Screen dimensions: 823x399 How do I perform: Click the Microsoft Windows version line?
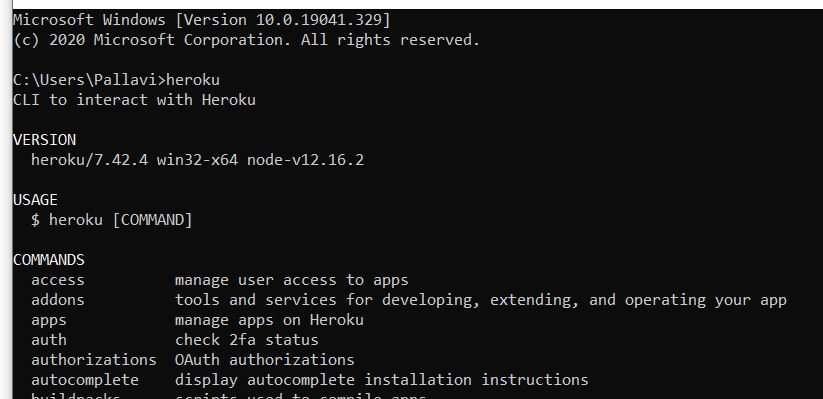click(x=202, y=20)
